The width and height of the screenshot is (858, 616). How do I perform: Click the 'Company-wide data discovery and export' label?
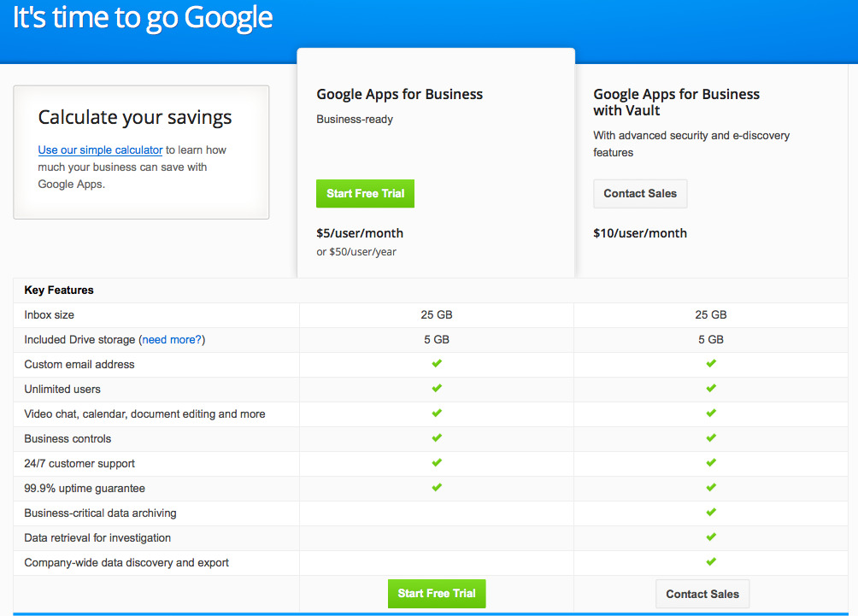pos(126,562)
